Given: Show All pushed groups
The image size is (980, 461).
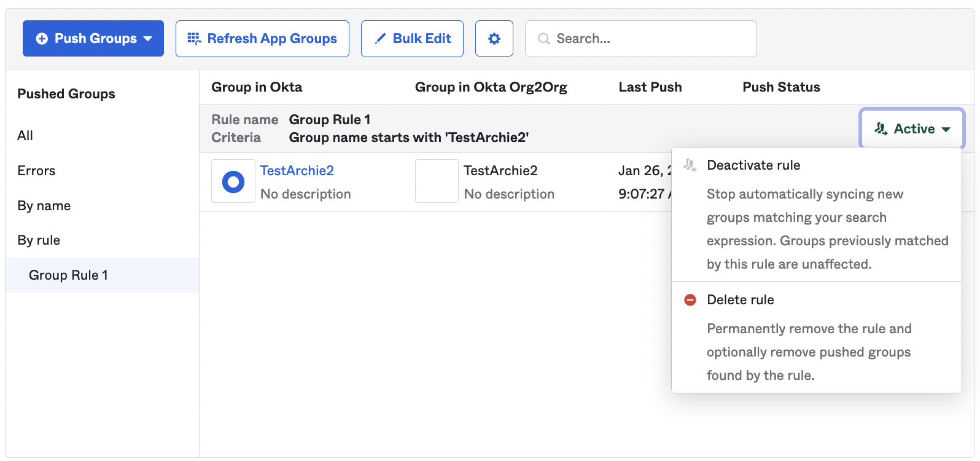Looking at the screenshot, I should point(25,136).
